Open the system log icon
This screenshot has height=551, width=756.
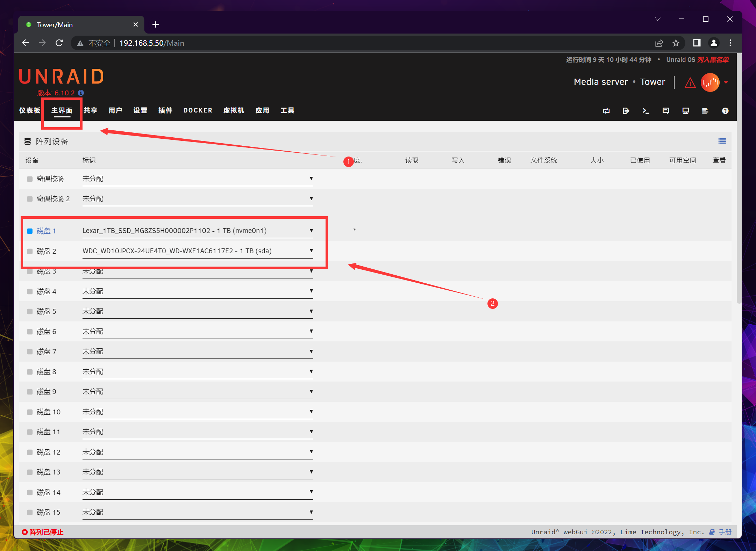tap(705, 111)
